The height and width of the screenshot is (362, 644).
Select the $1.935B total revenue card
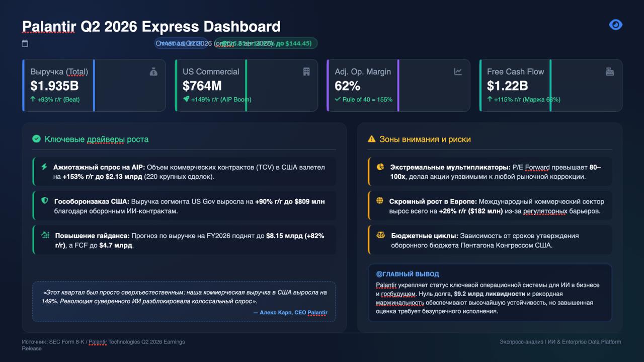(x=94, y=85)
